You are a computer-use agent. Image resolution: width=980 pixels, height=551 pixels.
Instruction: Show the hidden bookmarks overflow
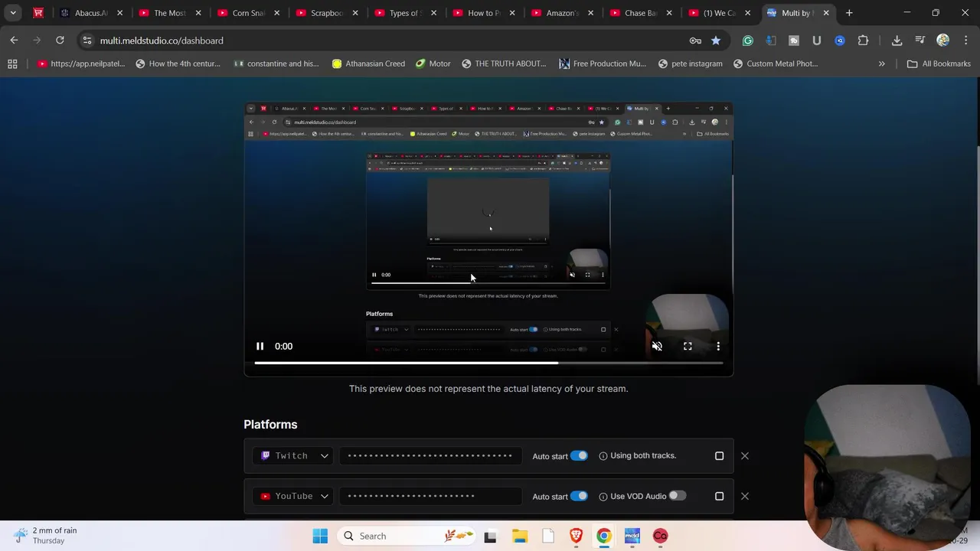(881, 64)
